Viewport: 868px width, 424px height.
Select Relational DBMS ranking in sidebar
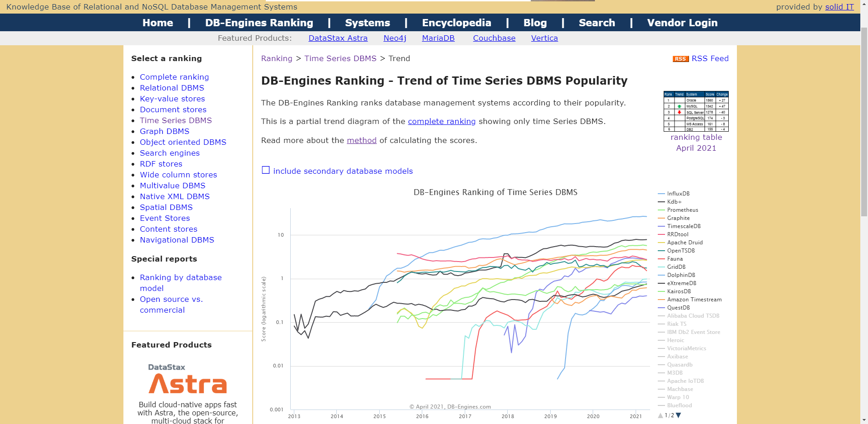tap(172, 88)
